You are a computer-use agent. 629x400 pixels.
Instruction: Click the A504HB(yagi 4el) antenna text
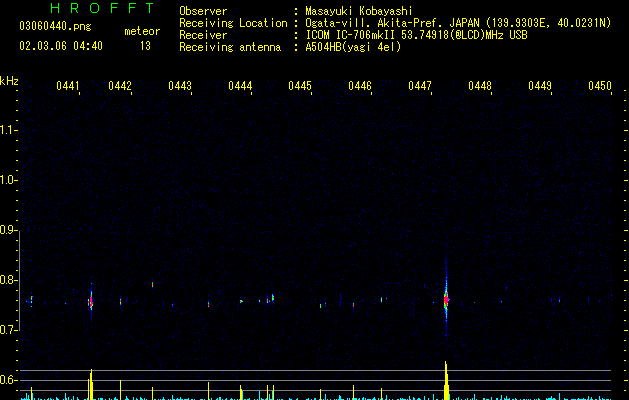tap(353, 47)
